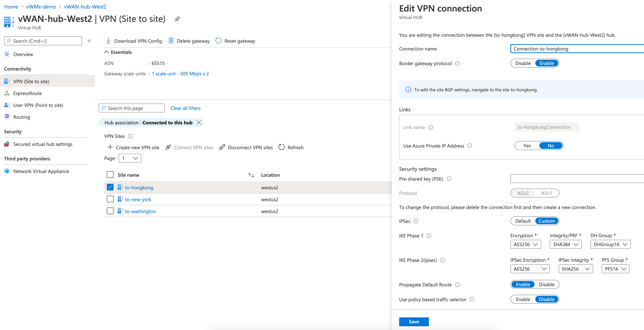Collapse the Essentials section

106,52
